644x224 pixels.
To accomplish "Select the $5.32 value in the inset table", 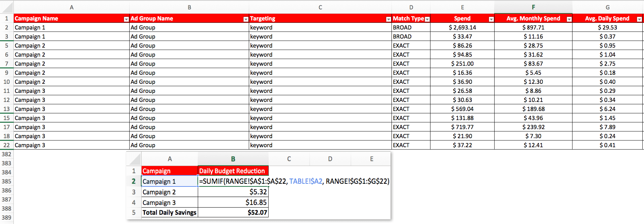I will 233,192.
